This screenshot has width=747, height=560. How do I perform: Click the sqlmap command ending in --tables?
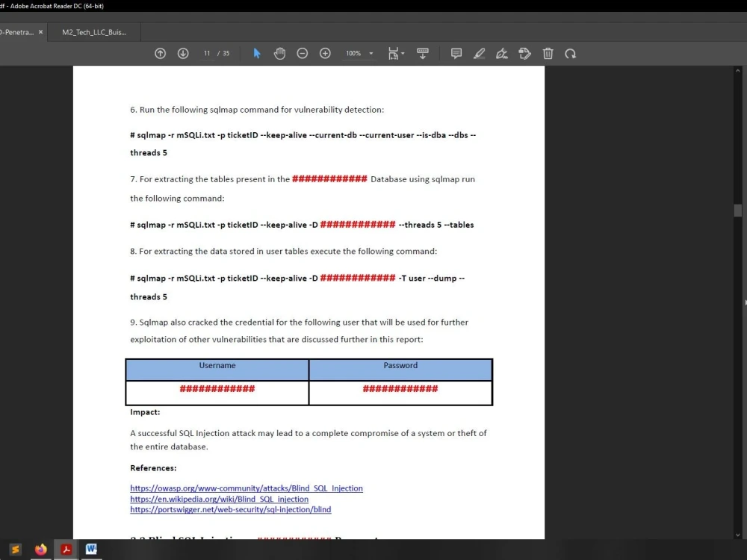(x=302, y=225)
